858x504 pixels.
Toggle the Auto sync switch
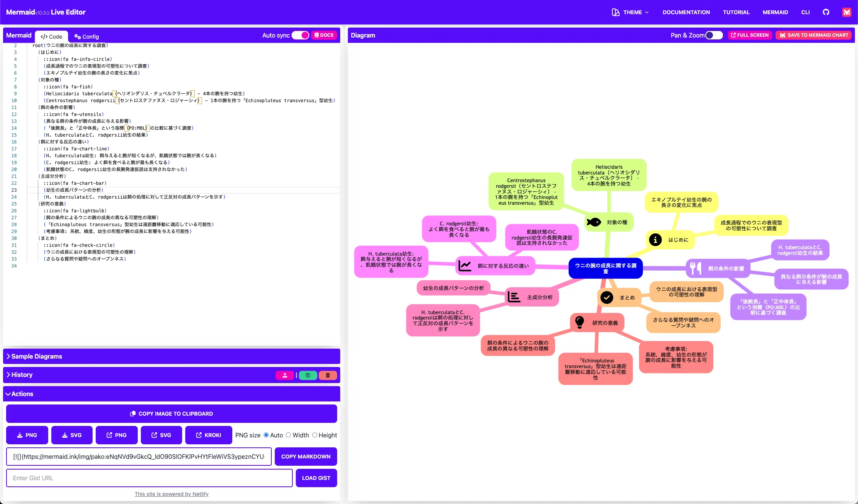point(300,35)
